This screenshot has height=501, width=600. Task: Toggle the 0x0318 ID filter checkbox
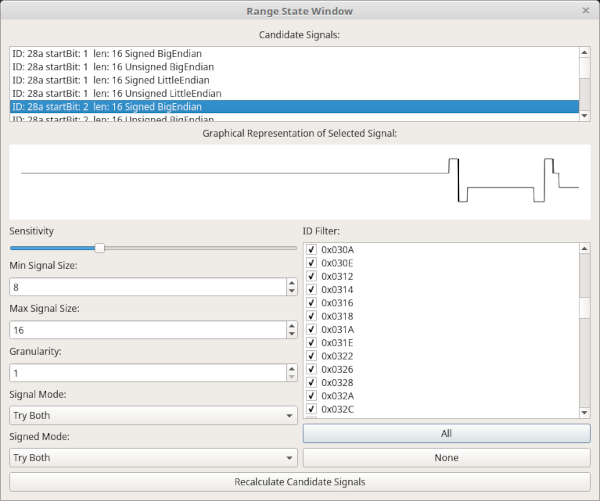311,316
